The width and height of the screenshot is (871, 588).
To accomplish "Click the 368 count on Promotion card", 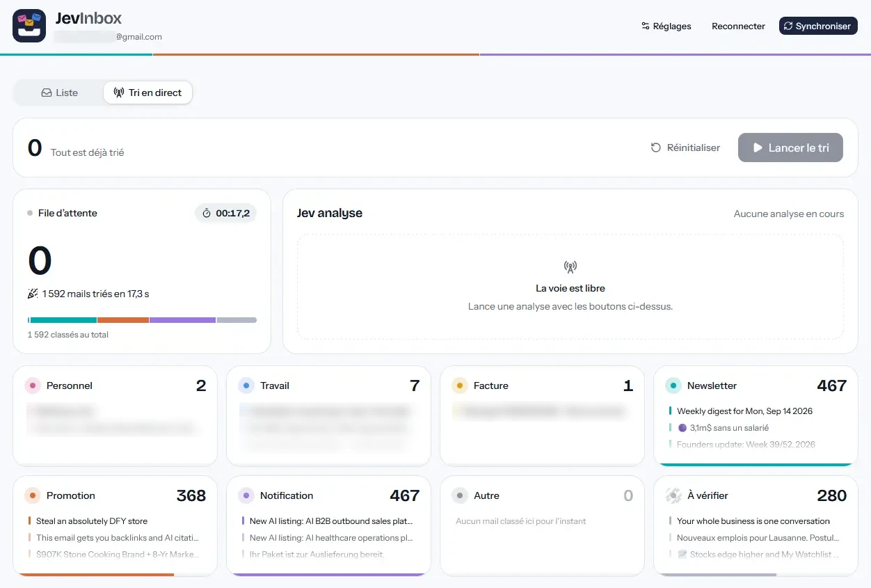I will tap(191, 495).
